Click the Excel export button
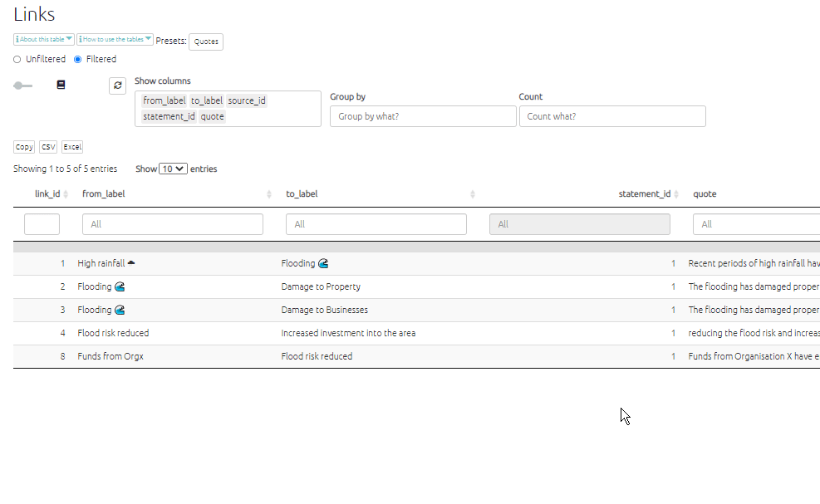Viewport: 820px width, 504px height. [72, 147]
